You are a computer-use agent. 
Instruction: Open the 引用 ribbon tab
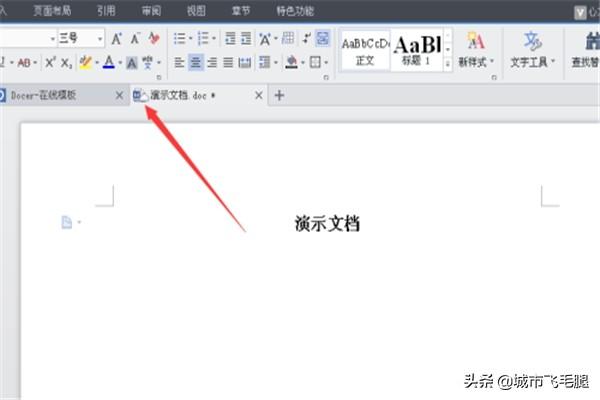click(x=106, y=11)
